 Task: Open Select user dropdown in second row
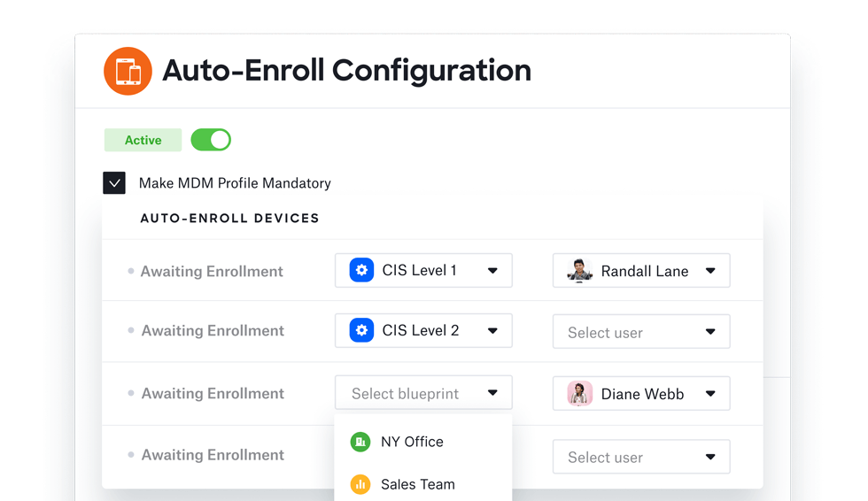[641, 332]
